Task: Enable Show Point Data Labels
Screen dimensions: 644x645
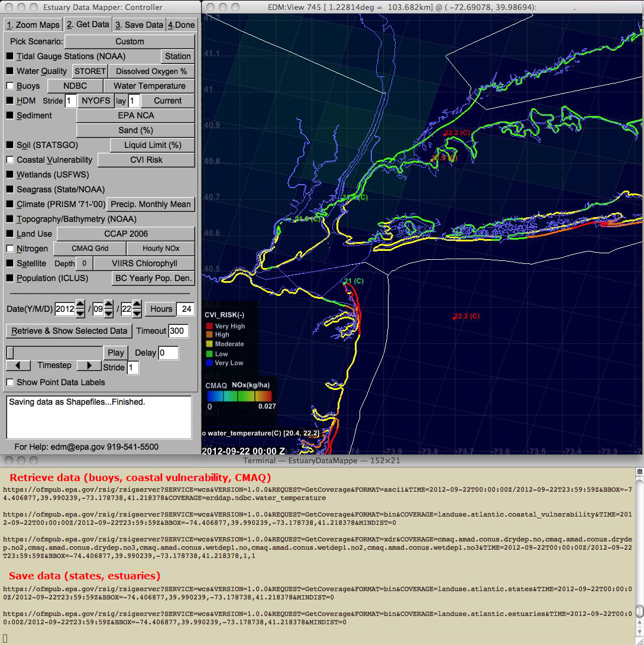Action: point(10,382)
